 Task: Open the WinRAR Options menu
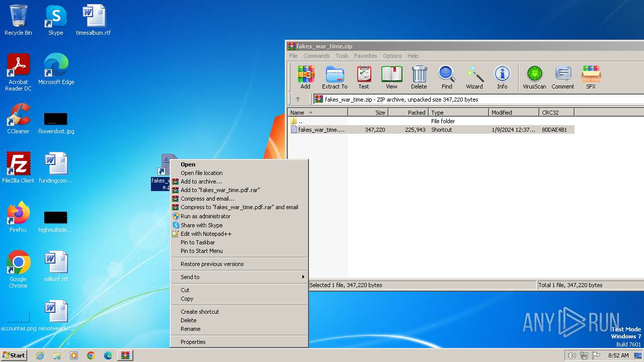pos(392,56)
